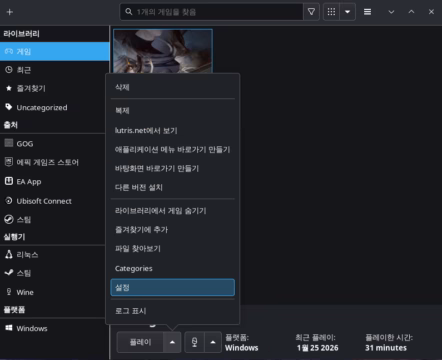
Task: Click the Wine glass runner button
Action: (x=195, y=342)
